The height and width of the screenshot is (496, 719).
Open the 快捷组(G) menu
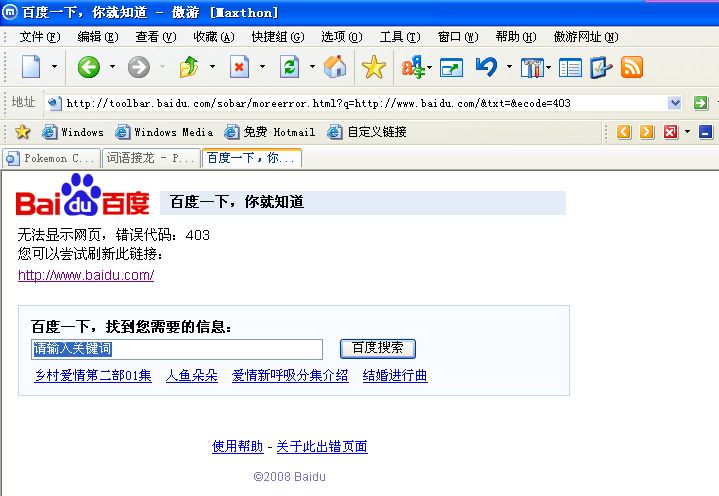pos(278,37)
